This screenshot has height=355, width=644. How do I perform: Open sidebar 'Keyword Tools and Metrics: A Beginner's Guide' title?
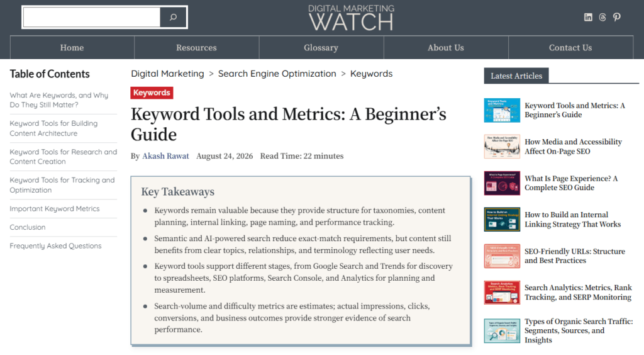(x=575, y=110)
